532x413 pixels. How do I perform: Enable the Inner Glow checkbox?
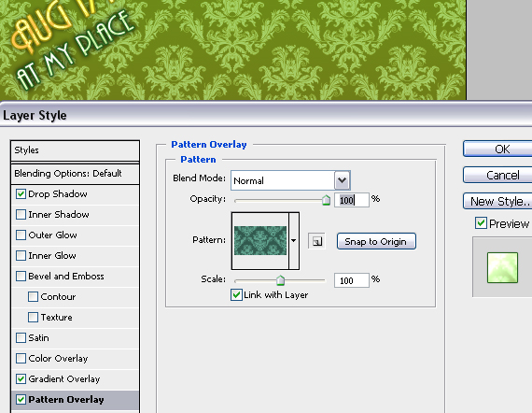21,256
